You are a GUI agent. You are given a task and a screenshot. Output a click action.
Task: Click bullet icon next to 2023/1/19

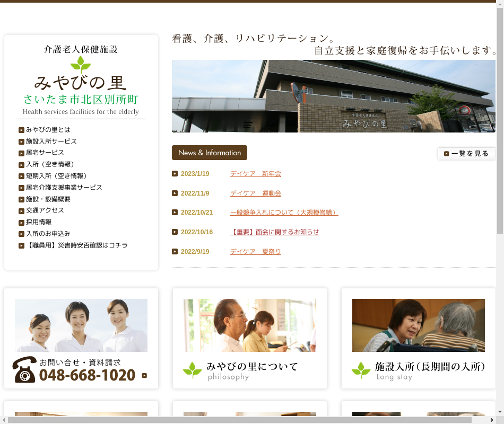tap(175, 174)
